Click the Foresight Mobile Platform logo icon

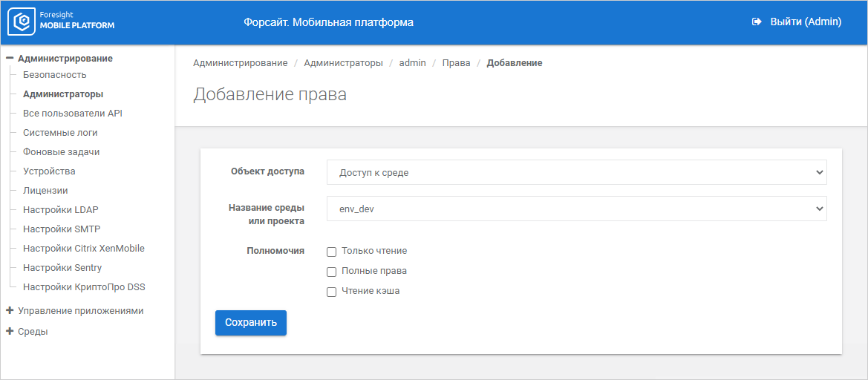click(x=22, y=22)
